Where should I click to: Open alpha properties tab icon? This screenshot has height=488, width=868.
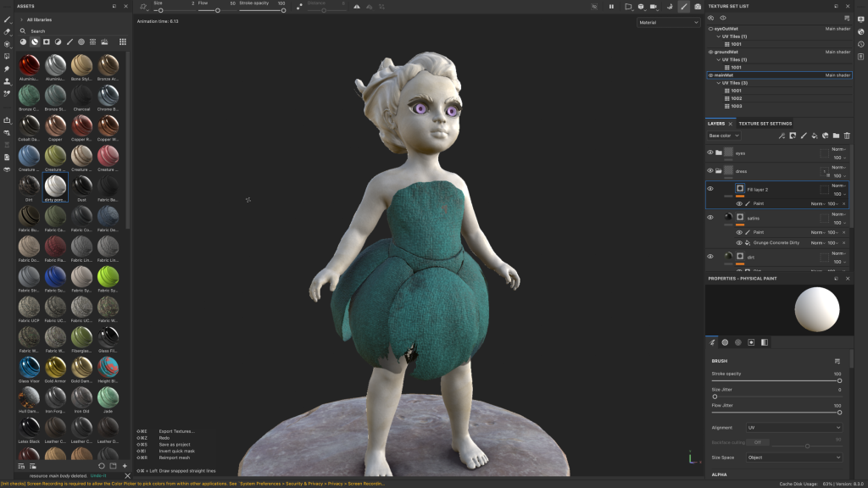725,342
